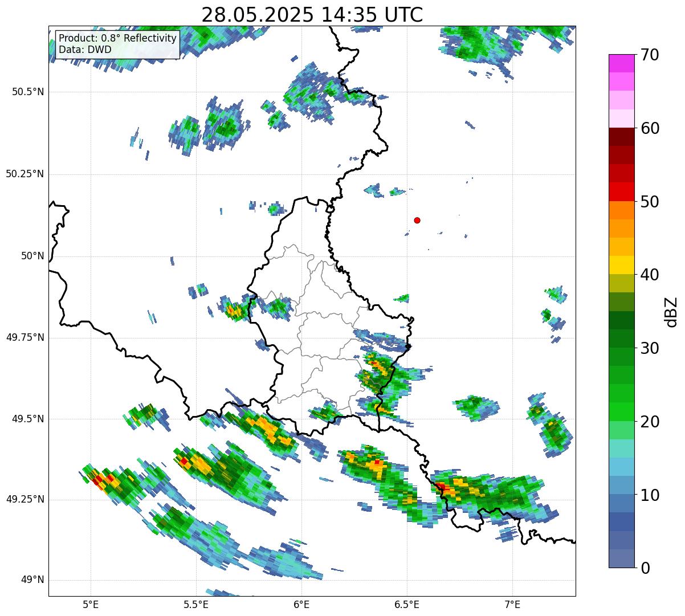685x616 pixels.
Task: Click the 'Product: 0.8° Reflectivity' label
Action: pyautogui.click(x=118, y=38)
